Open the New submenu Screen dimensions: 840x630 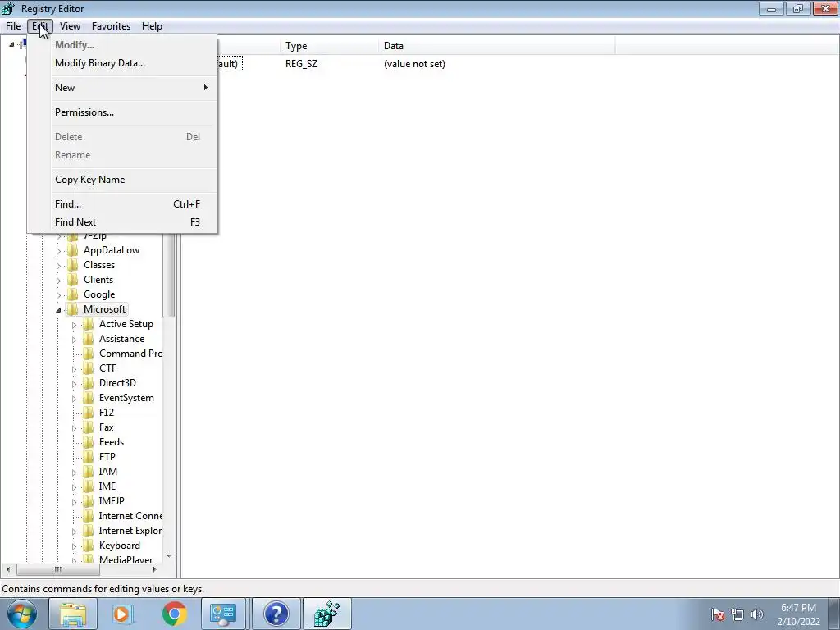pos(122,87)
